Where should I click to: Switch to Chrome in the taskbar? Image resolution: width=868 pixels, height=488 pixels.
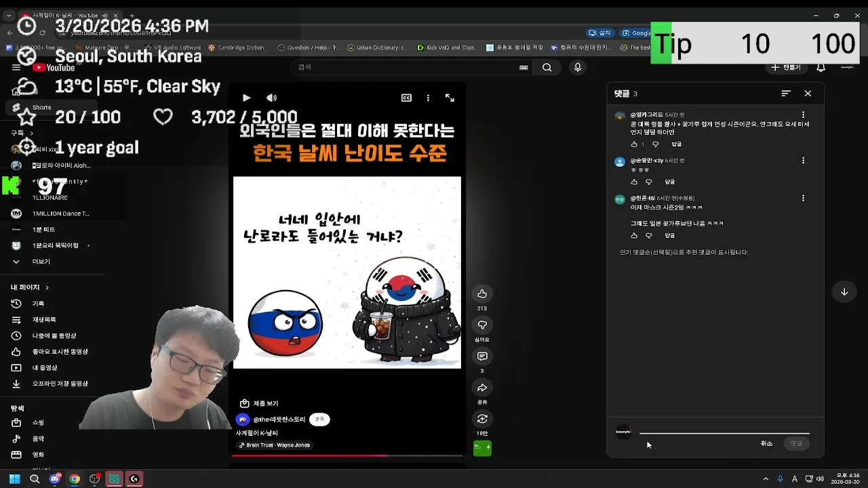[75, 479]
